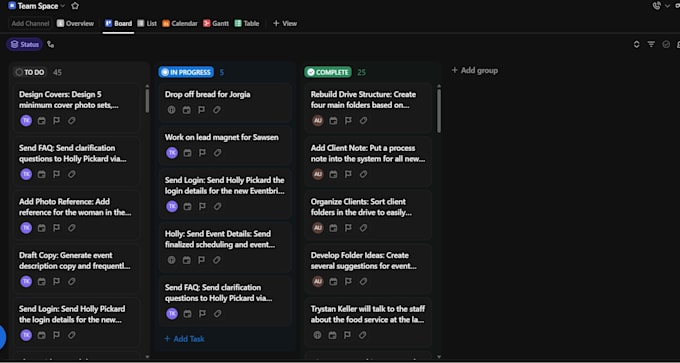
Task: Open the Overview view tab
Action: (75, 23)
